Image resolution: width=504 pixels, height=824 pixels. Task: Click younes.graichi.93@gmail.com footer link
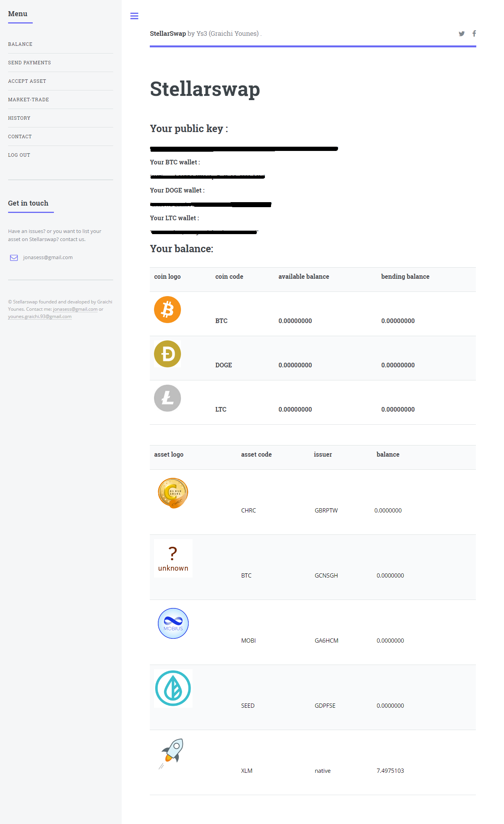tap(40, 317)
